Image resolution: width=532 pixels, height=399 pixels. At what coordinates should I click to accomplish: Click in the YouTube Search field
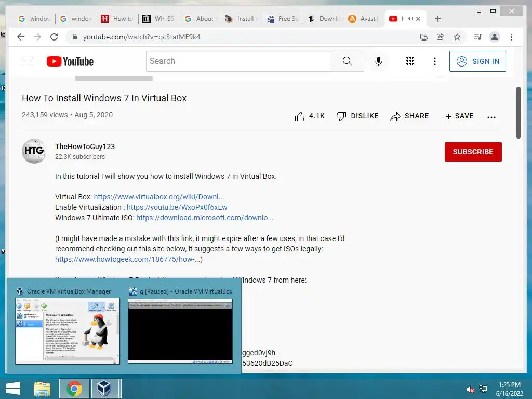click(x=238, y=61)
